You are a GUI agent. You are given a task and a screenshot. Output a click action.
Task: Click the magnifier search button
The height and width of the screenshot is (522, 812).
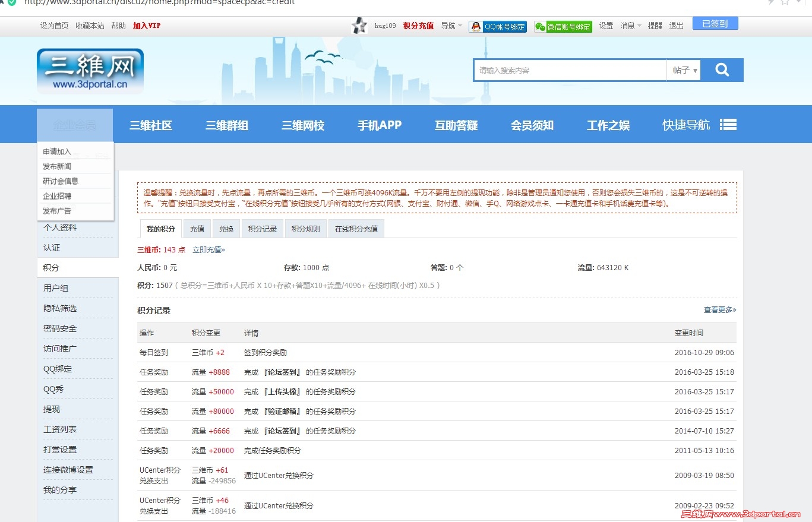pyautogui.click(x=722, y=70)
